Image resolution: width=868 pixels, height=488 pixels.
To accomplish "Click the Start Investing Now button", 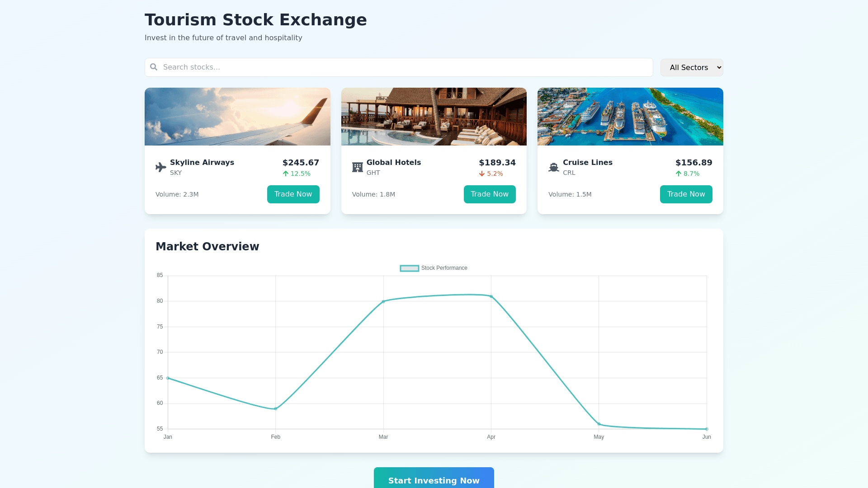I will click(x=434, y=480).
